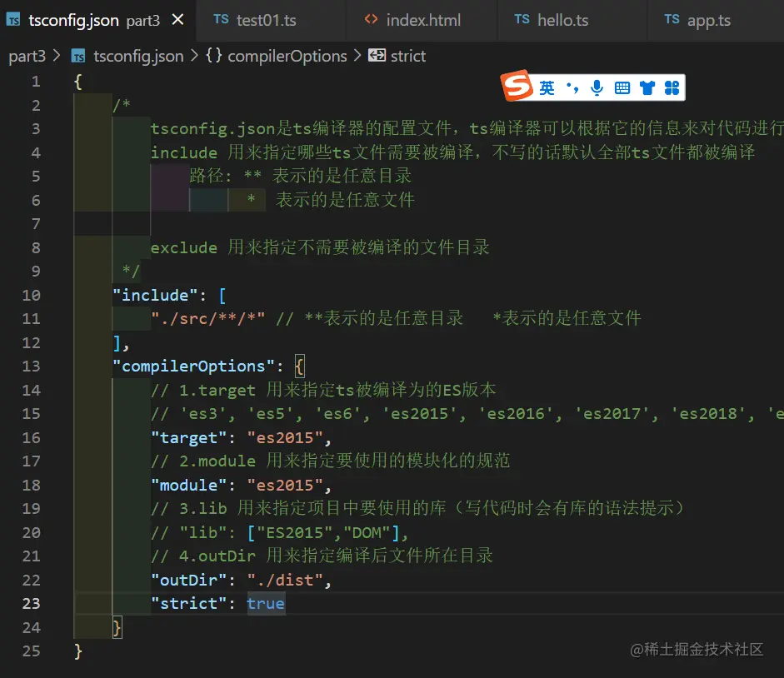The height and width of the screenshot is (678, 784).
Task: Click line number 13 in gutter
Action: click(31, 366)
